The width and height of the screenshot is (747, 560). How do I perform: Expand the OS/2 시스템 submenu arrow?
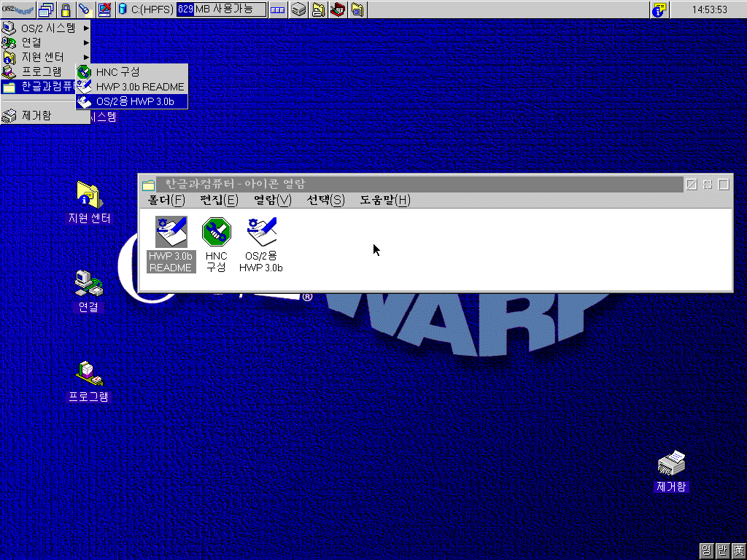[86, 28]
